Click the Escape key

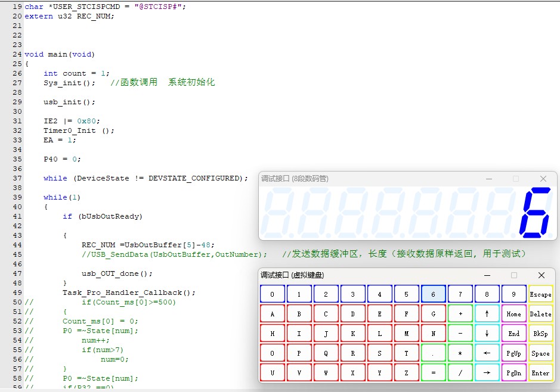(x=540, y=294)
